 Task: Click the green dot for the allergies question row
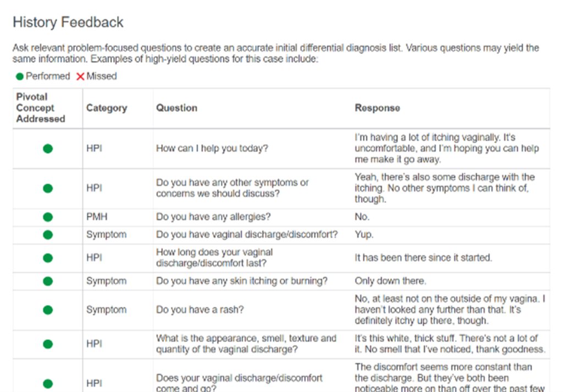[x=48, y=217]
